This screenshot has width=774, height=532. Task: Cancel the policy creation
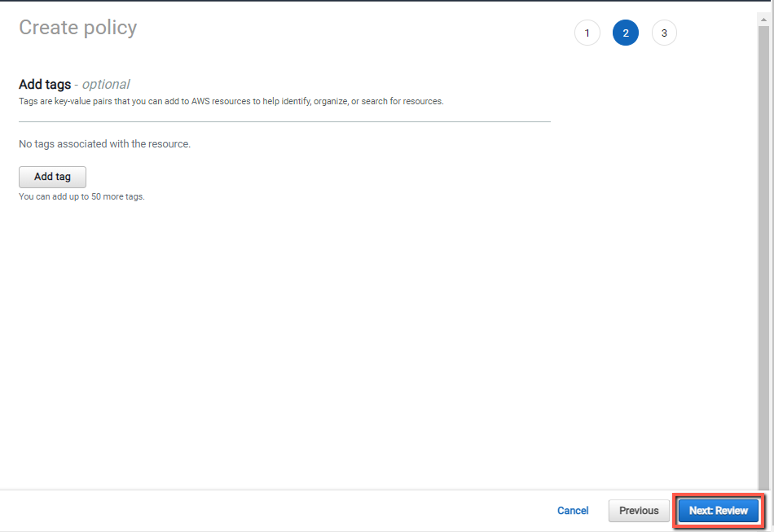pos(573,511)
